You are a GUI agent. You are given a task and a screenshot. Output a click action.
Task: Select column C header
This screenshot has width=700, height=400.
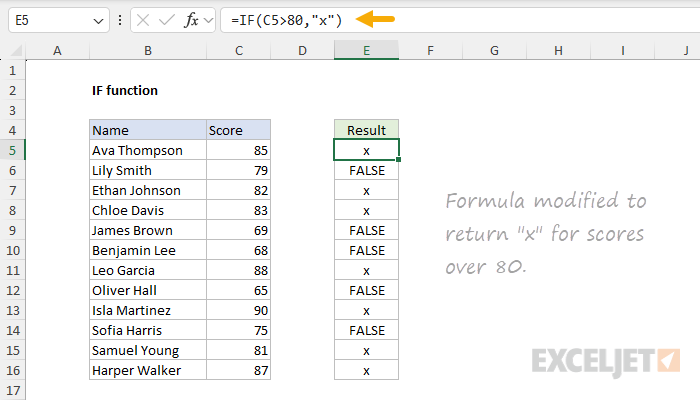239,50
